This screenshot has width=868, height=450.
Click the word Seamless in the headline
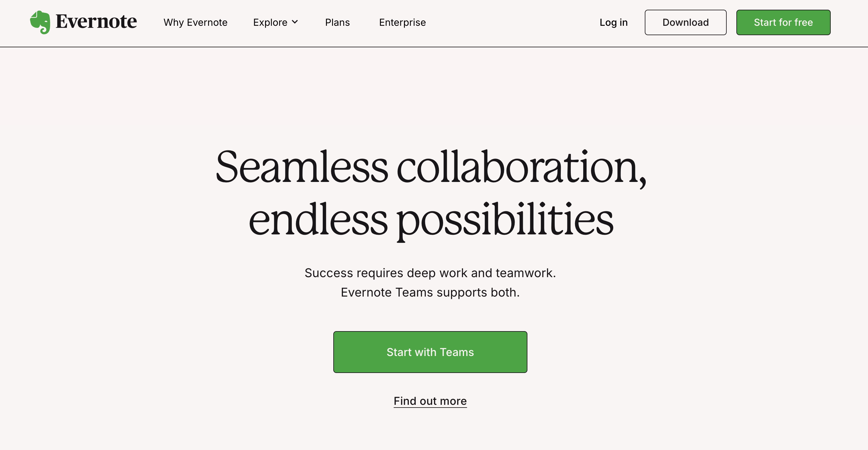301,167
